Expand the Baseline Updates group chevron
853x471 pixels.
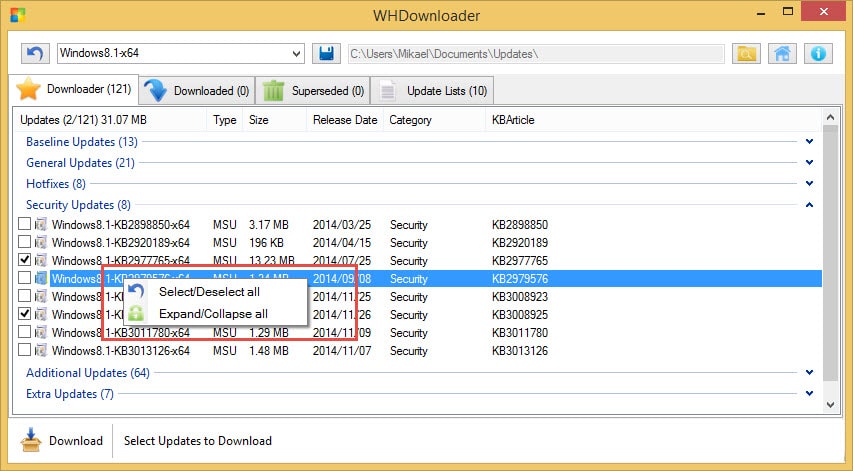tap(809, 141)
